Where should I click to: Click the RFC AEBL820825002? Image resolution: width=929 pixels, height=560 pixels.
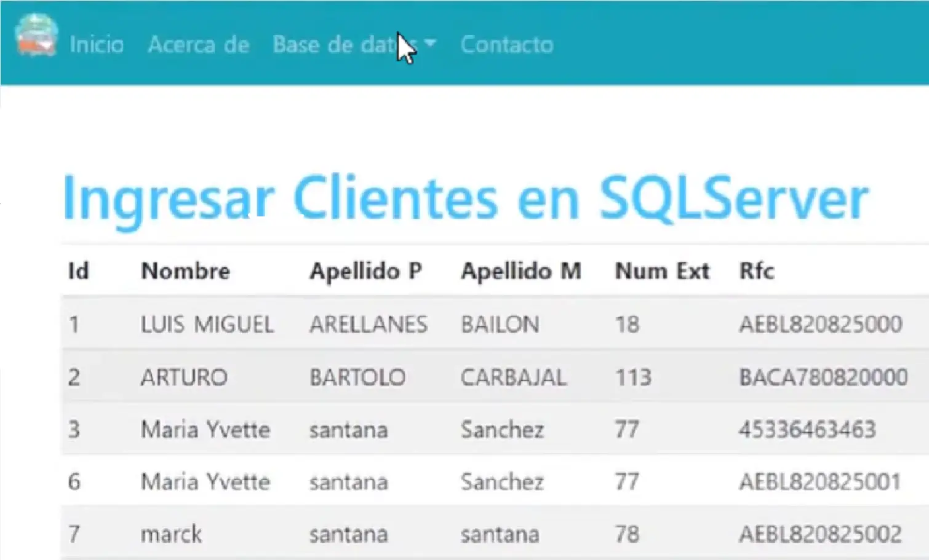click(821, 534)
